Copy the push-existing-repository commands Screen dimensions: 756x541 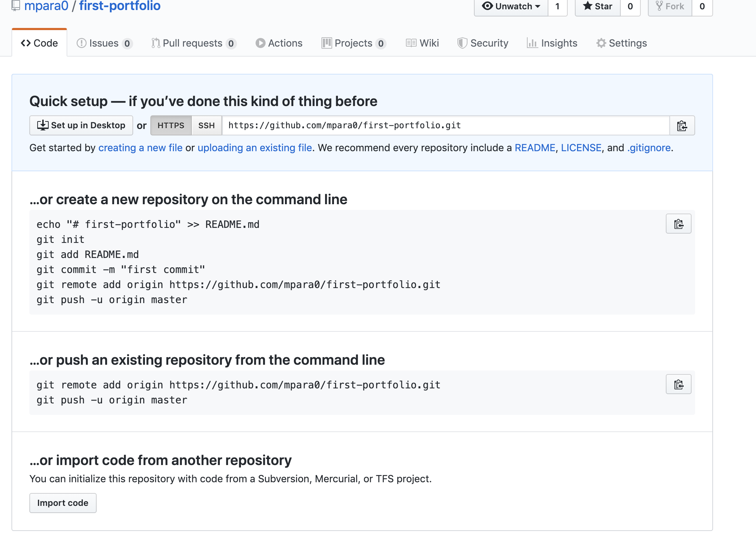(x=678, y=384)
